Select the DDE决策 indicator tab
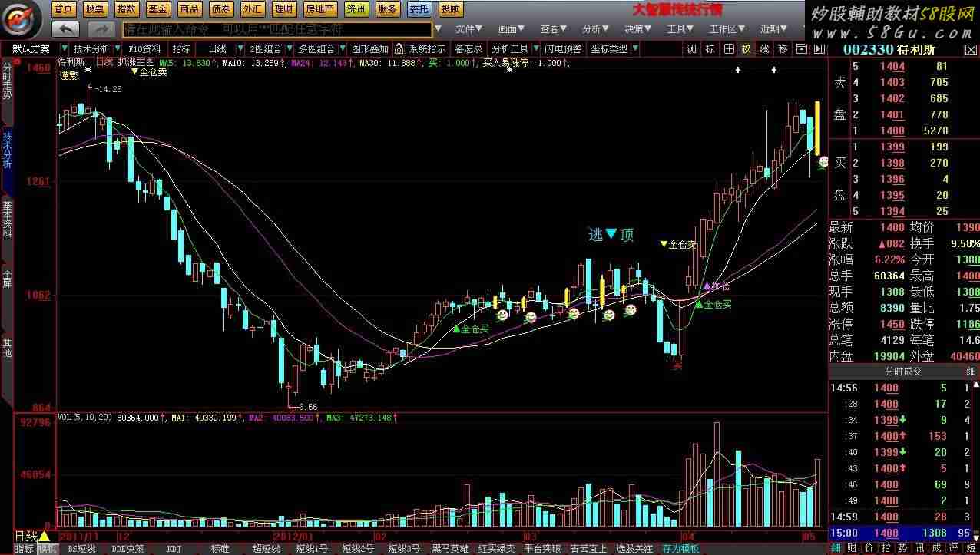This screenshot has width=980, height=555. click(x=127, y=549)
